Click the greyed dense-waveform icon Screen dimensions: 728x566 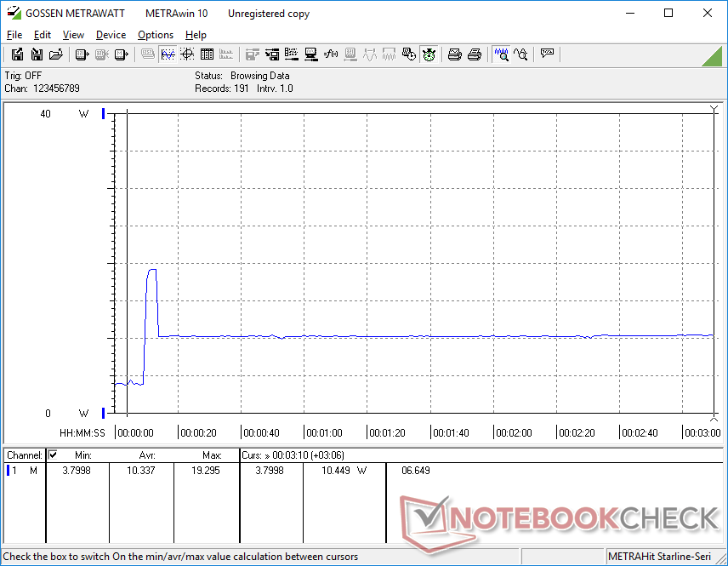pyautogui.click(x=389, y=54)
